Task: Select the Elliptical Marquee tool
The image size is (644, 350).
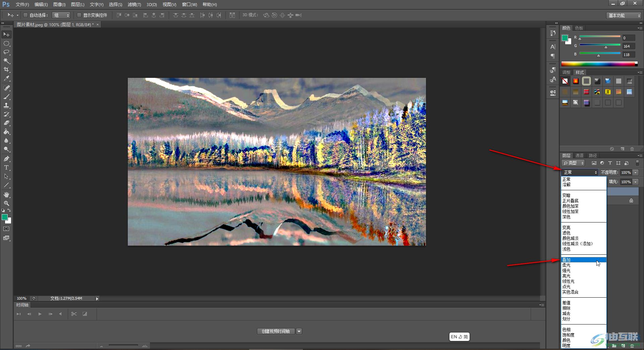Action: 6,44
